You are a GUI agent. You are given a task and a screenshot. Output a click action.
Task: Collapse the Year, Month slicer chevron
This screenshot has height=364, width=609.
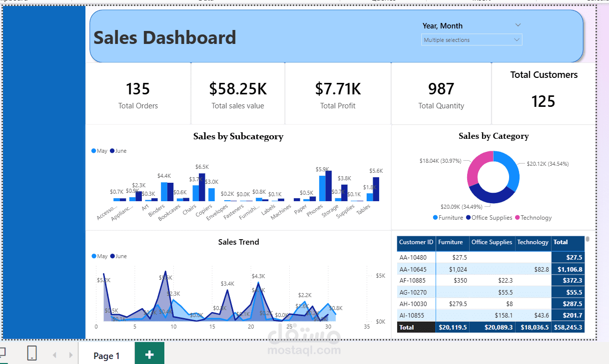(518, 25)
